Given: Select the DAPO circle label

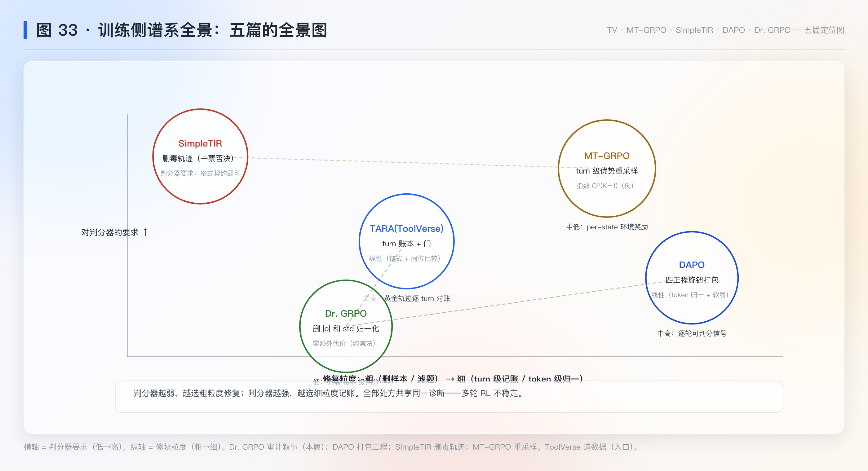Looking at the screenshot, I should (691, 265).
